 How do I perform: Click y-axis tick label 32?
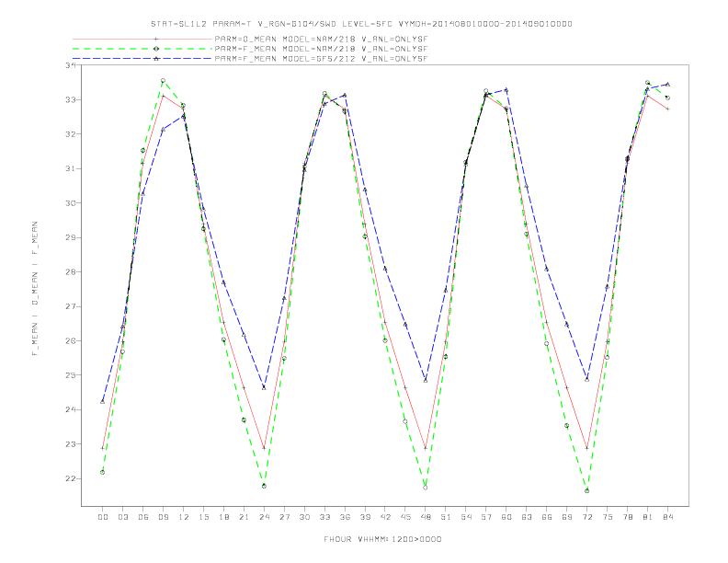pos(70,134)
